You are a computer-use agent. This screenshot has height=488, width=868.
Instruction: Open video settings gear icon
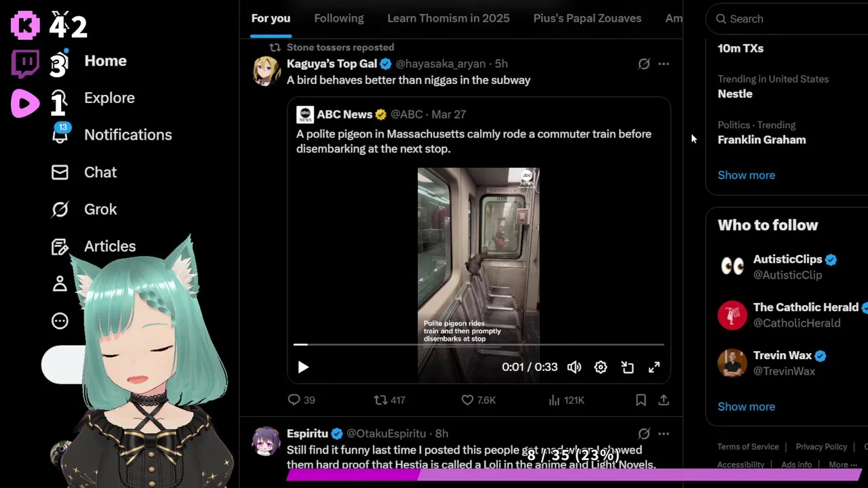tap(601, 367)
